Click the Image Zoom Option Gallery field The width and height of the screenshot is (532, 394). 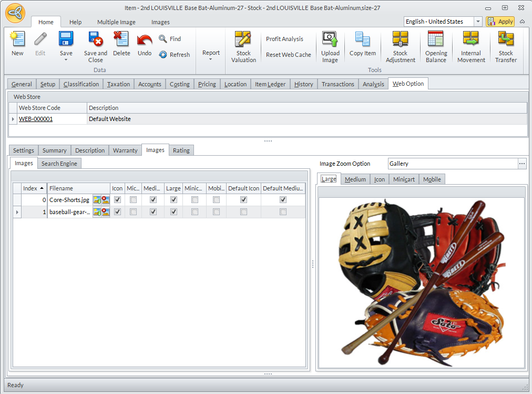pos(452,164)
